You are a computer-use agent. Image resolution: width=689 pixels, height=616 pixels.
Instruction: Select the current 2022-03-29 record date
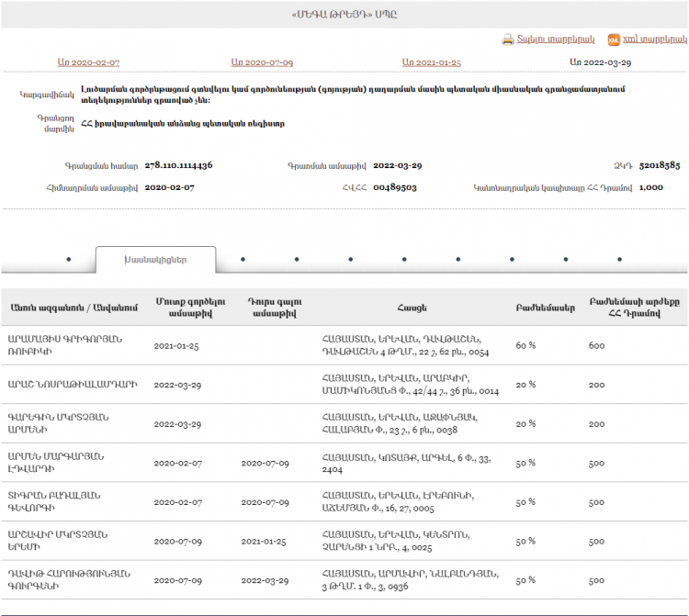tap(600, 62)
